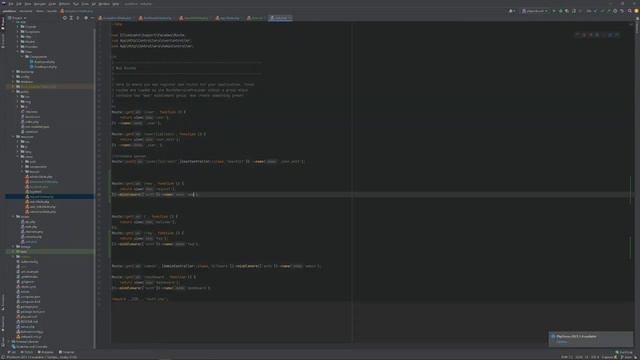This screenshot has height=360, width=640.
Task: Open the Problems tool window button
Action: (46, 352)
